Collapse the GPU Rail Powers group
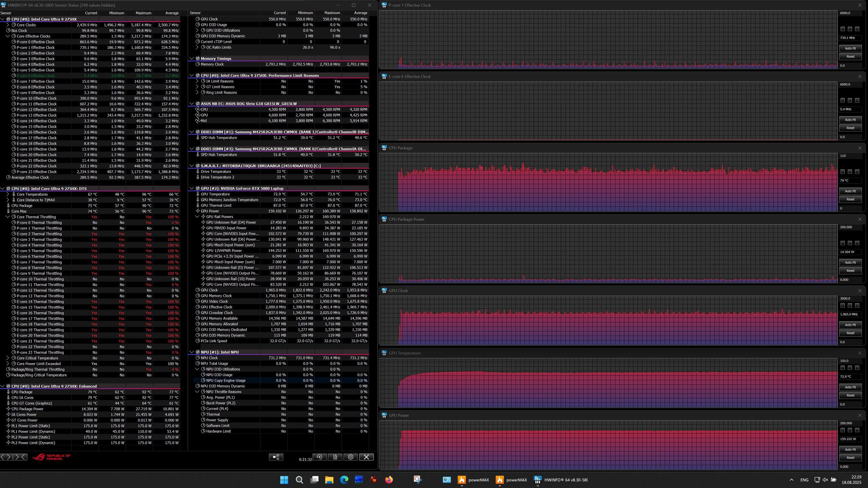Image resolution: width=868 pixels, height=488 pixels. pos(197,217)
